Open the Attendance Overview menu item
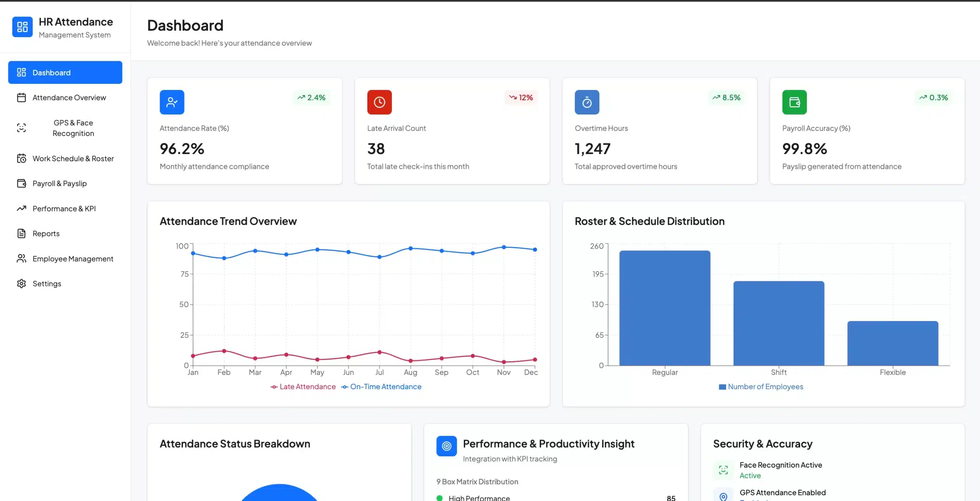Screen dimensions: 980x501 (69, 98)
